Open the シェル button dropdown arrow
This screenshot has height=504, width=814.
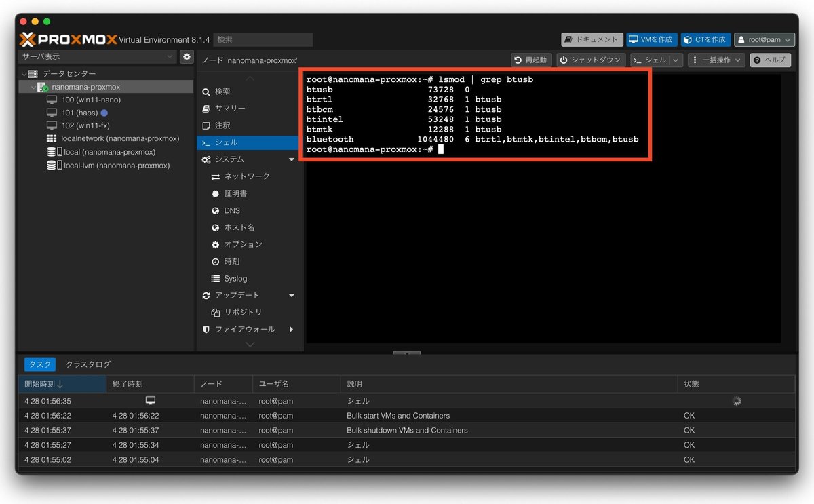pyautogui.click(x=676, y=60)
